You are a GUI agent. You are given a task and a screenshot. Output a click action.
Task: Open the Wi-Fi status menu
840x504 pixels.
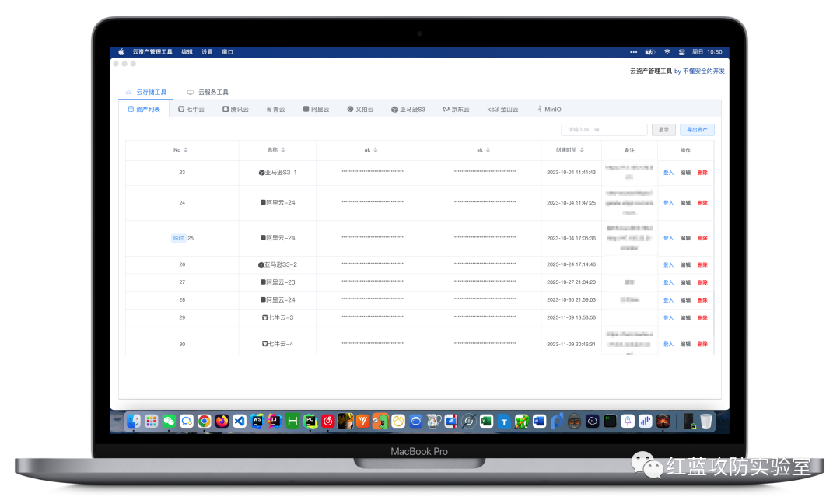[667, 52]
